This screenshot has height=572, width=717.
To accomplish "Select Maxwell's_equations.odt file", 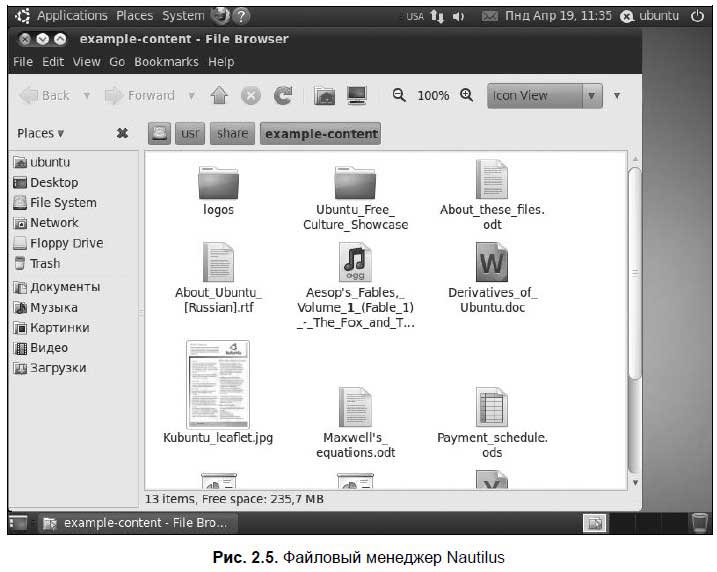I will click(355, 423).
